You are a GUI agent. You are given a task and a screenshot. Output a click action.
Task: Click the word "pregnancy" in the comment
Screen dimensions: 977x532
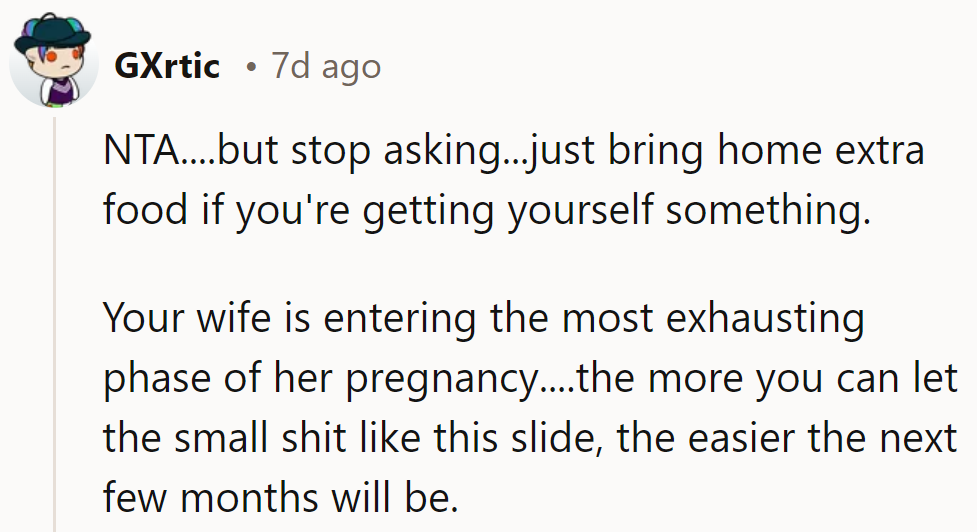442,380
